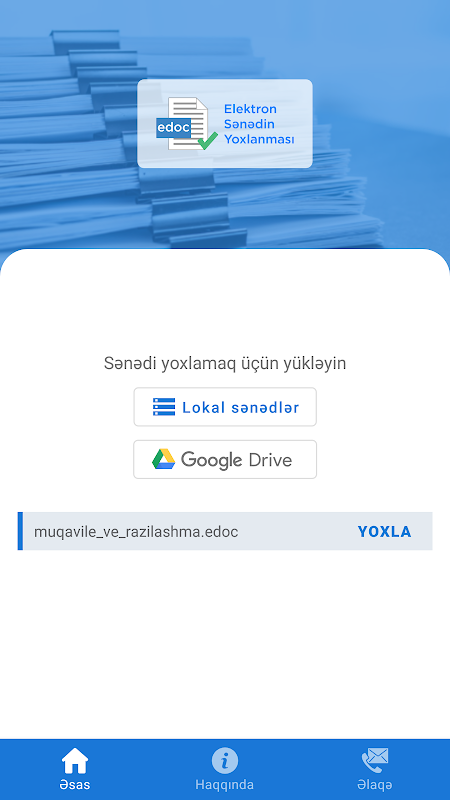Tap the translucent logo card banner
This screenshot has width=450, height=800.
click(x=225, y=123)
